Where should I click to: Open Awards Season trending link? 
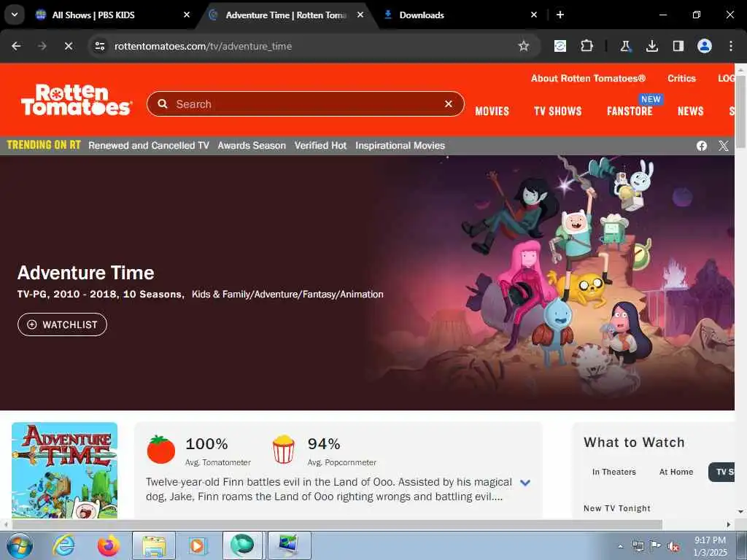[x=252, y=146]
